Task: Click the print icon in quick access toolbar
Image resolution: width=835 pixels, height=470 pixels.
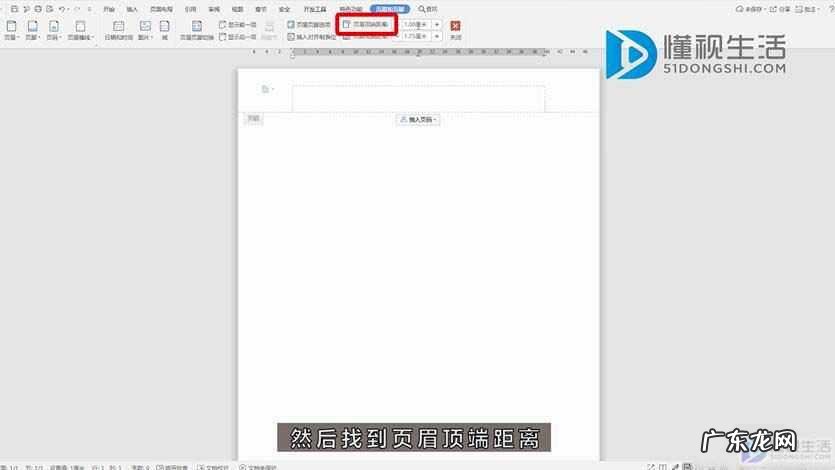Action: 38,9
